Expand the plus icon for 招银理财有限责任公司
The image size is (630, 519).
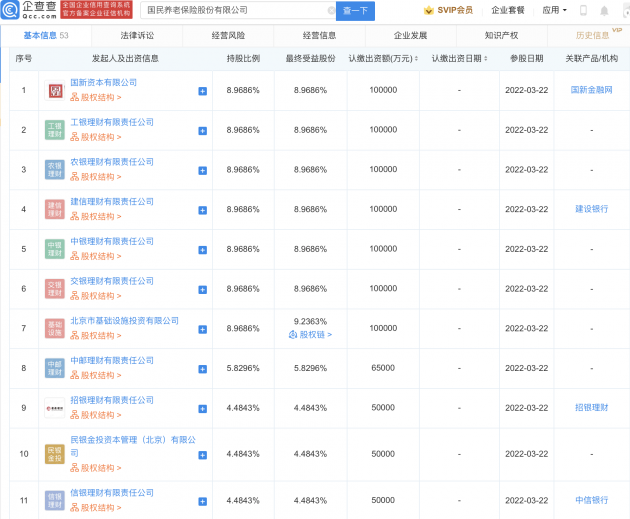click(x=203, y=409)
